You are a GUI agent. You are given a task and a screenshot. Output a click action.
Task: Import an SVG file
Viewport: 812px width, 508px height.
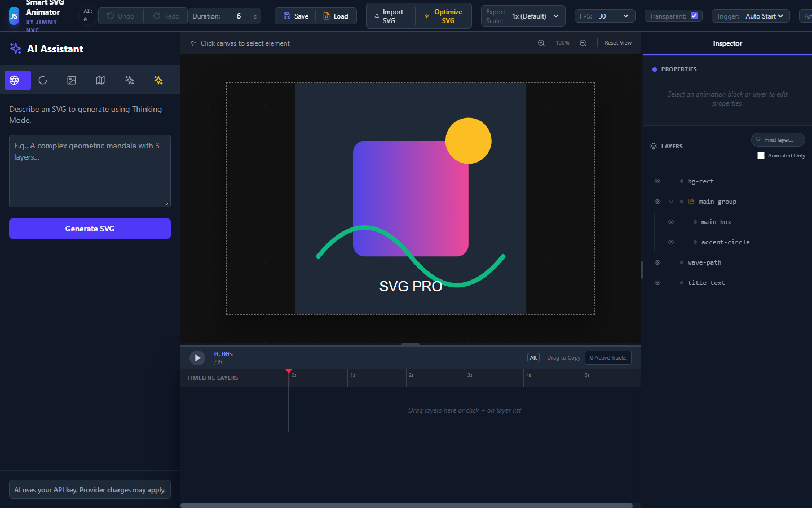(x=390, y=16)
